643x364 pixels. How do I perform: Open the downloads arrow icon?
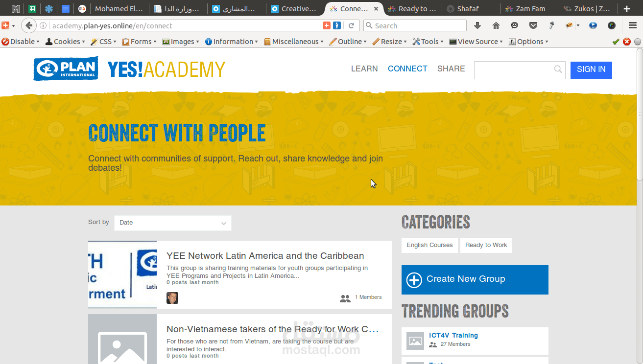(477, 25)
